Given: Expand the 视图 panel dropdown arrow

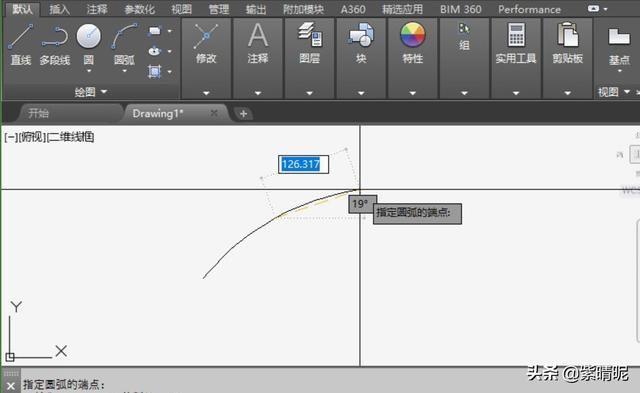Looking at the screenshot, I should (x=627, y=92).
